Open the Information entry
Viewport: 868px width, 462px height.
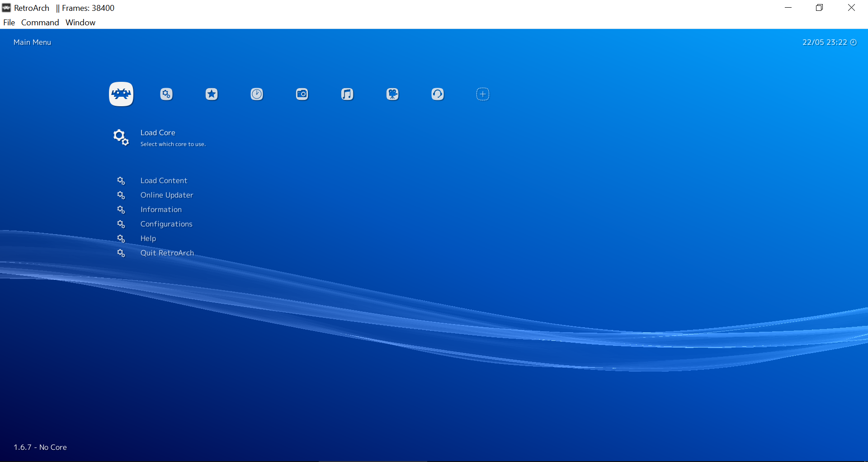pyautogui.click(x=161, y=210)
